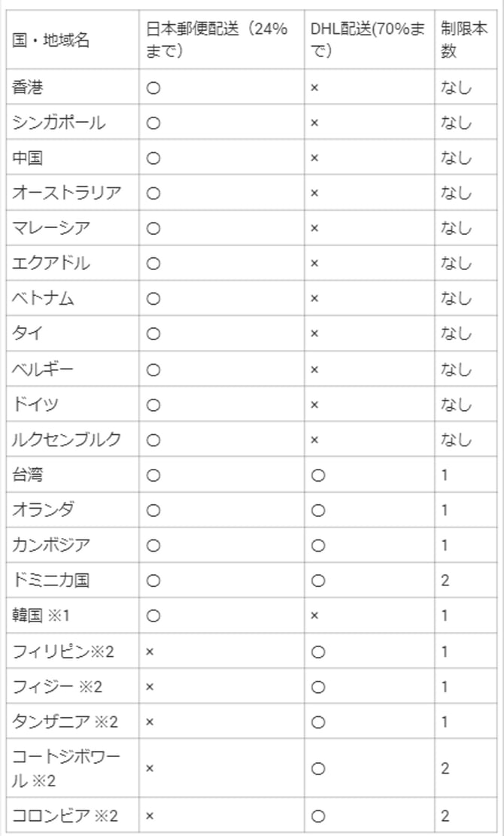Click the なし limit cell for ベトナム
The height and width of the screenshot is (836, 504).
456,299
